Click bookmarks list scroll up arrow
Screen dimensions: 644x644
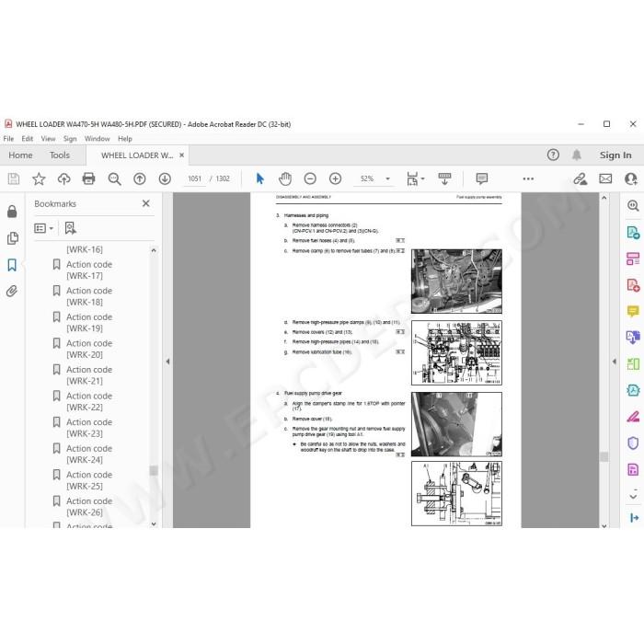pos(154,250)
